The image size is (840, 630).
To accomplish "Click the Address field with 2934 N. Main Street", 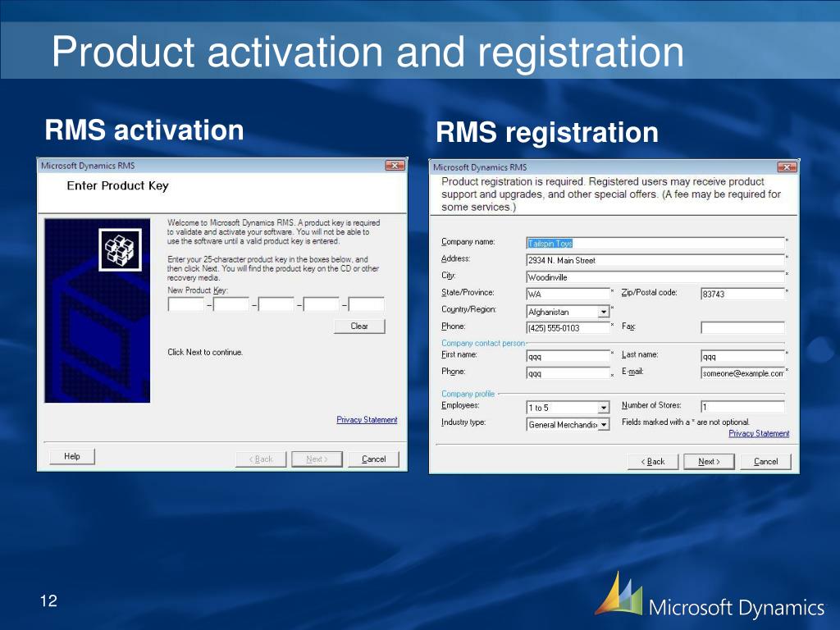I will 655,260.
